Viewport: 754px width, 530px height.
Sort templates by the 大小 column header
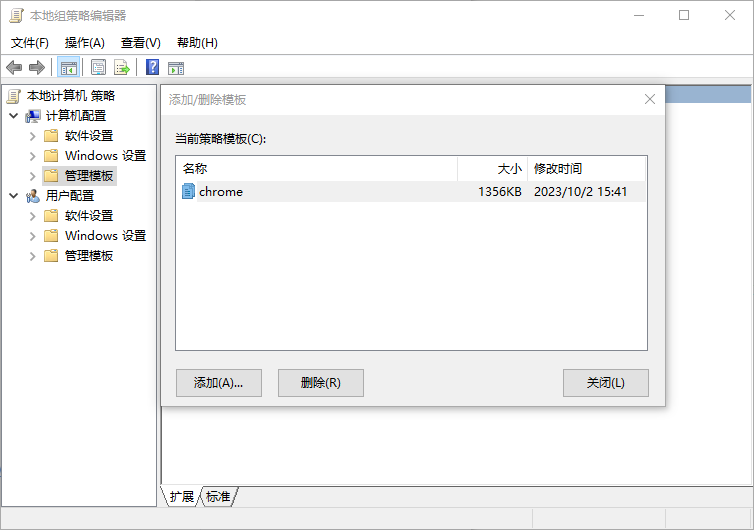[492, 168]
